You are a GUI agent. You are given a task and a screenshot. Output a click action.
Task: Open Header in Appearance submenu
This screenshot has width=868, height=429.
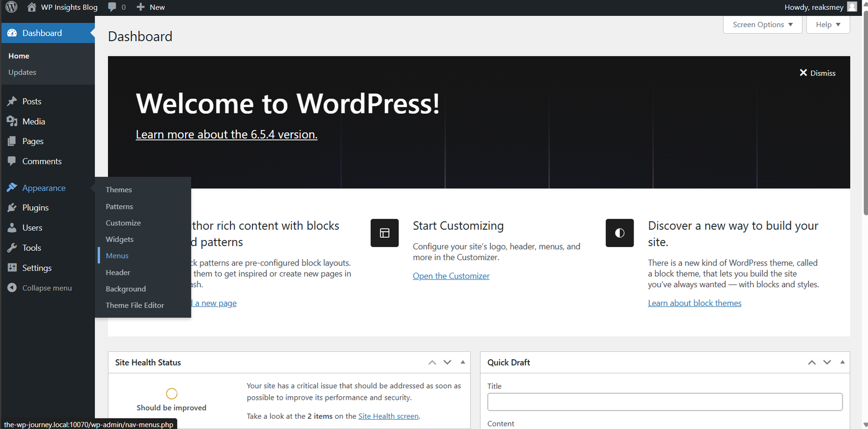click(118, 273)
